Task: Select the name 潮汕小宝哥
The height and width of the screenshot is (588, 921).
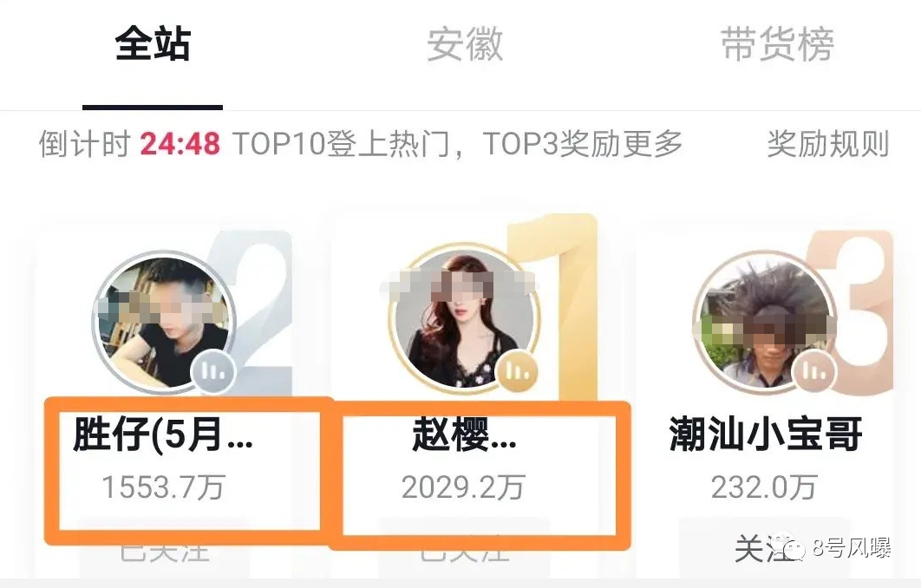Action: tap(766, 434)
